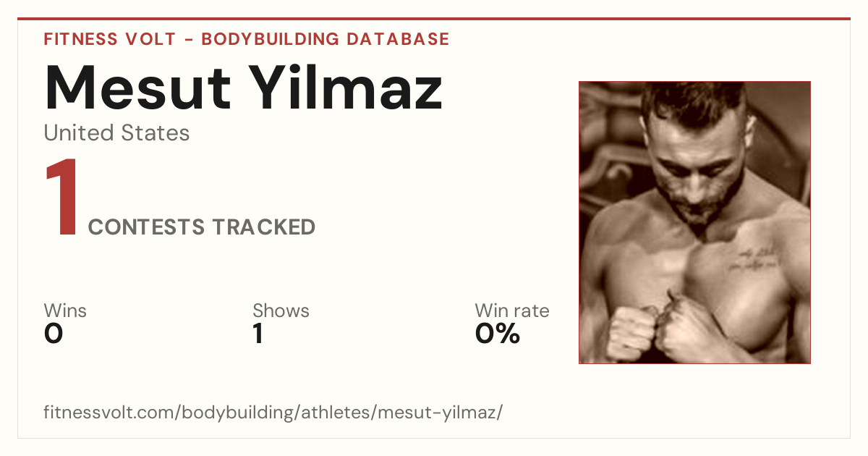Viewport: 868px width, 456px height.
Task: Click the Fitness Volt - Bodybuilding Database header
Action: pyautogui.click(x=247, y=39)
